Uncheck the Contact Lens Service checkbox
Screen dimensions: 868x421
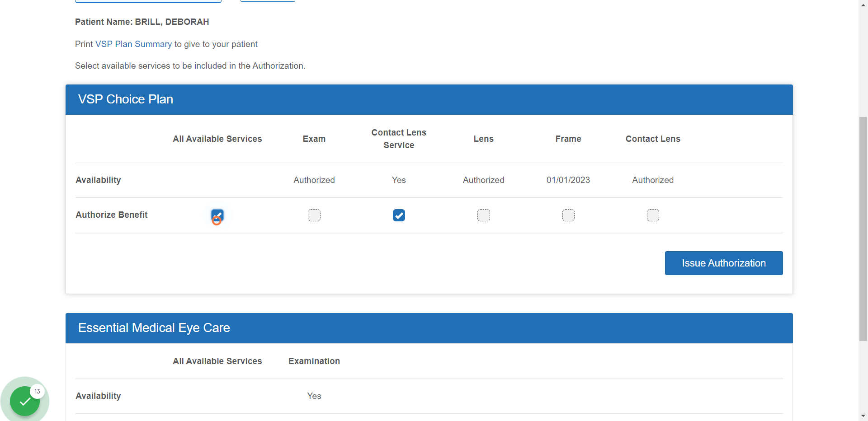399,215
